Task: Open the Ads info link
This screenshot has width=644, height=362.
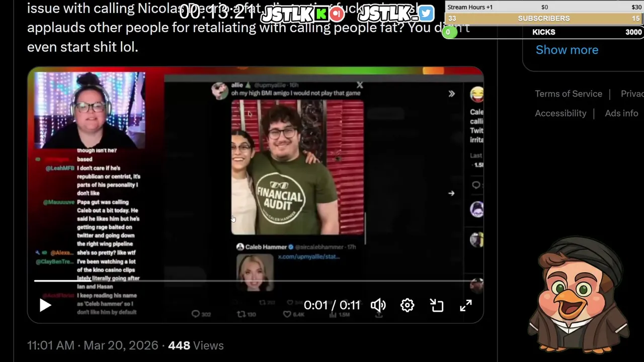Action: point(621,114)
